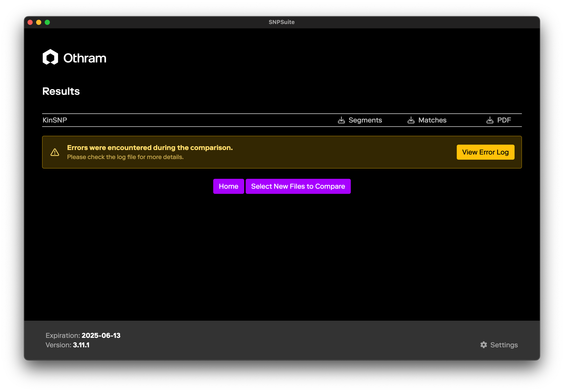Image resolution: width=564 pixels, height=392 pixels.
Task: Click the Othram hexagon logo
Action: tap(50, 57)
